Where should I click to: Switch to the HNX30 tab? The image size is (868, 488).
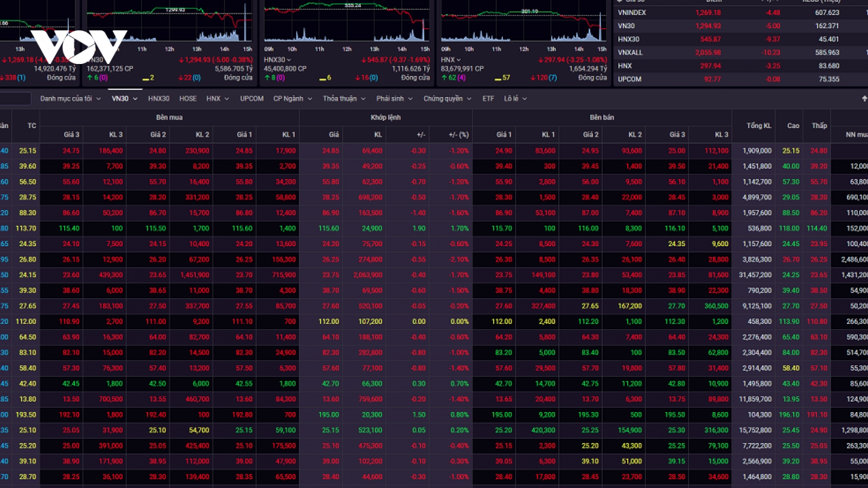pyautogui.click(x=158, y=99)
